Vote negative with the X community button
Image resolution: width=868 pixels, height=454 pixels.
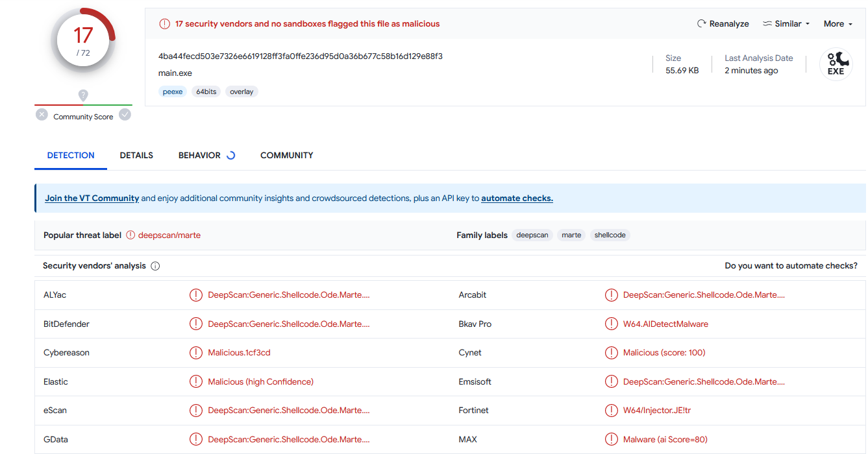pyautogui.click(x=42, y=115)
